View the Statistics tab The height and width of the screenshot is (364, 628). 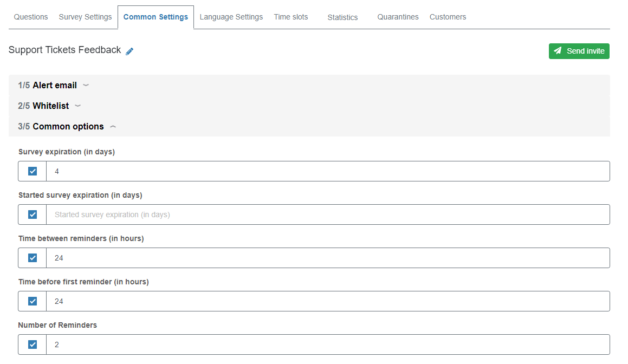pos(342,17)
